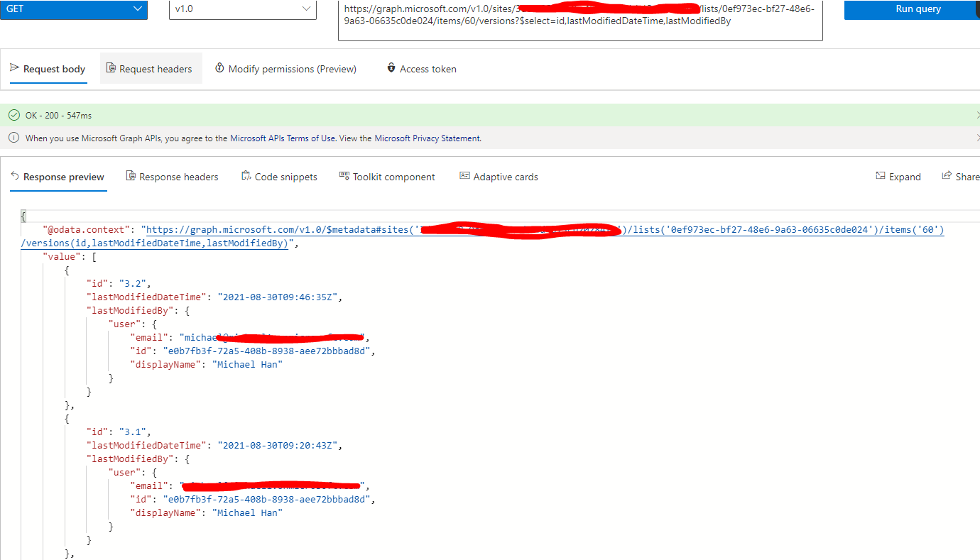Click the "value" key in the response
The image size is (980, 560).
pos(62,256)
